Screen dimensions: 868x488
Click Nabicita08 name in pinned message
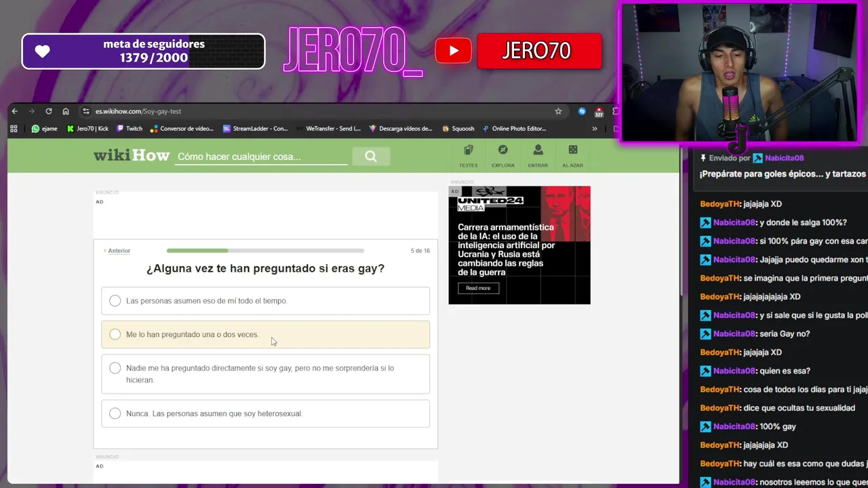784,158
